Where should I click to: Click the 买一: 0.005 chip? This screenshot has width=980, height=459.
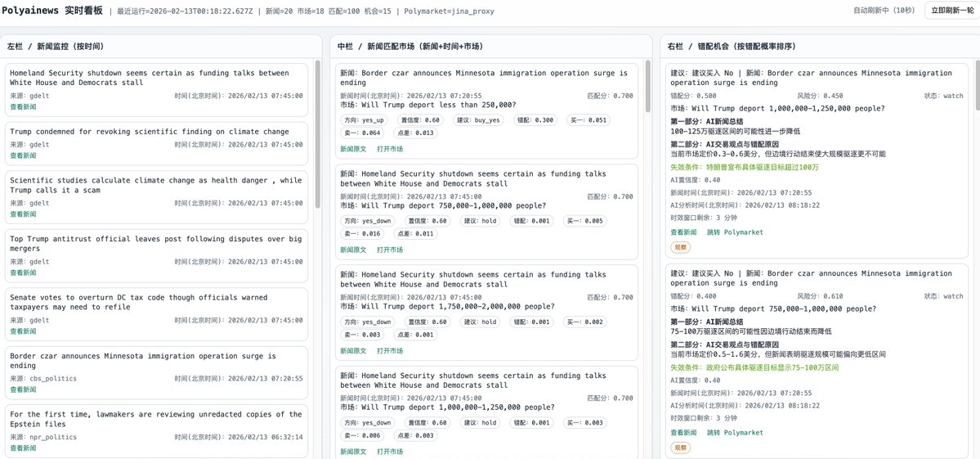pyautogui.click(x=584, y=221)
